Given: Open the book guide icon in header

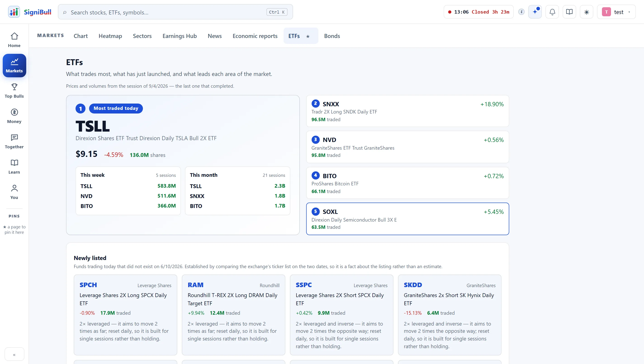Looking at the screenshot, I should click(569, 12).
